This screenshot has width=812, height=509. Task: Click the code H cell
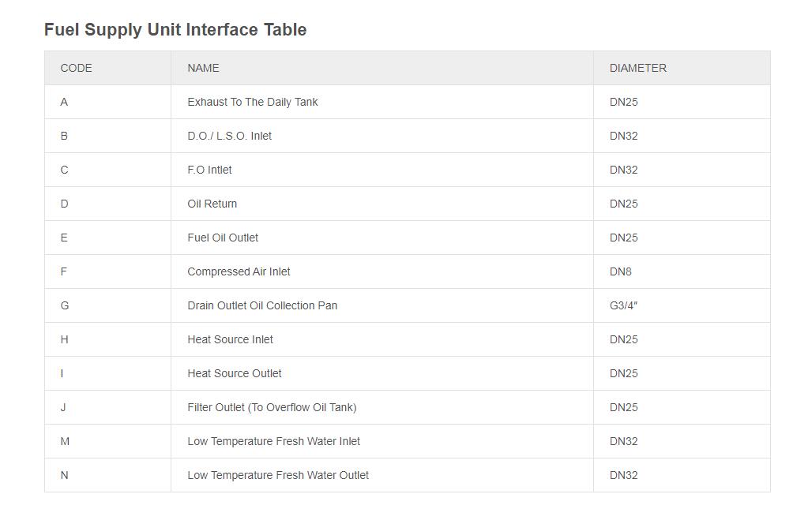pos(64,339)
